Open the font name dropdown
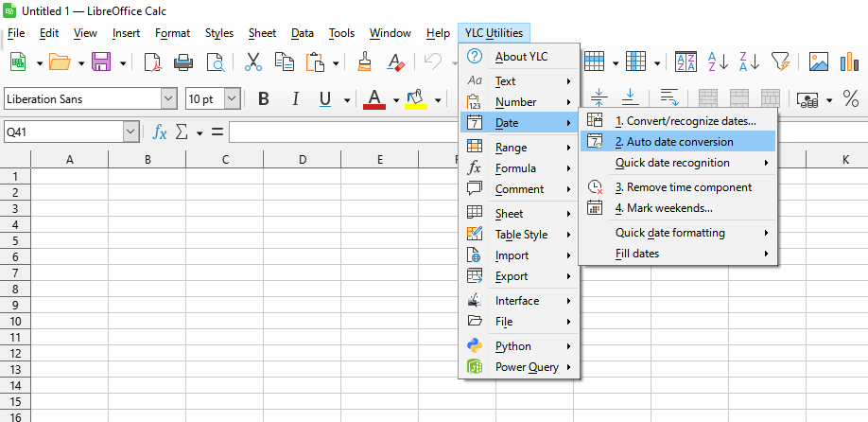 pos(168,99)
